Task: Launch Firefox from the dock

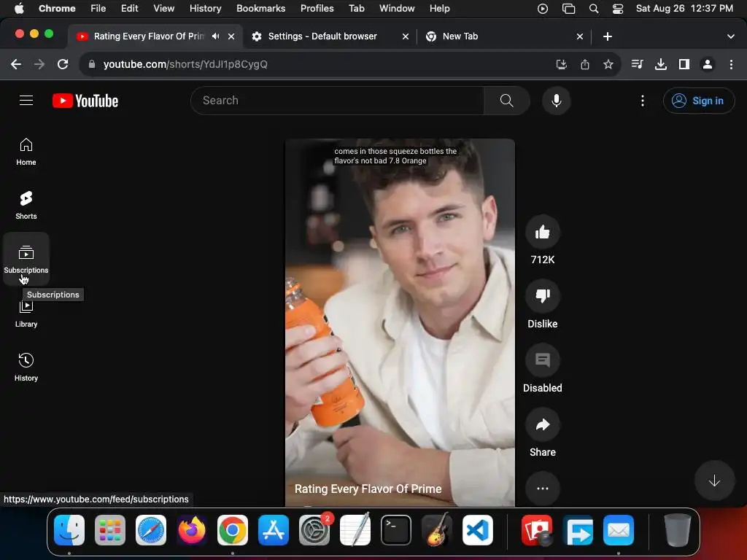Action: click(192, 530)
